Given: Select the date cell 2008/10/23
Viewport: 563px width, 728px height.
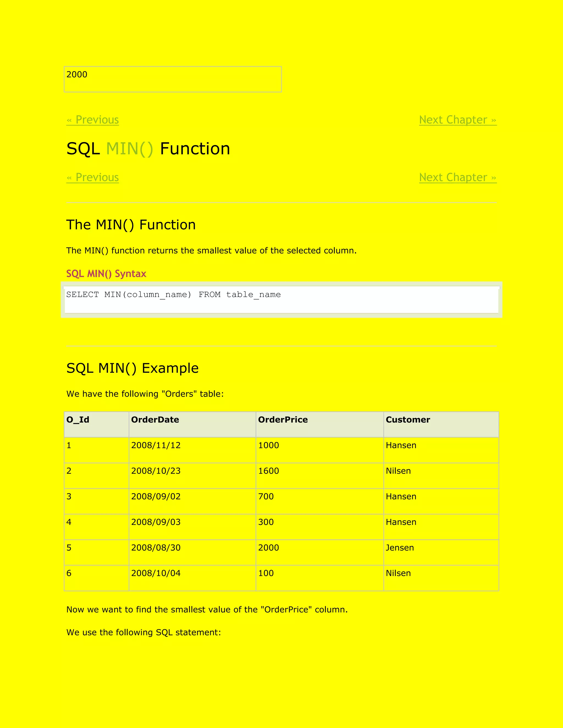Looking at the screenshot, I should coord(192,476).
